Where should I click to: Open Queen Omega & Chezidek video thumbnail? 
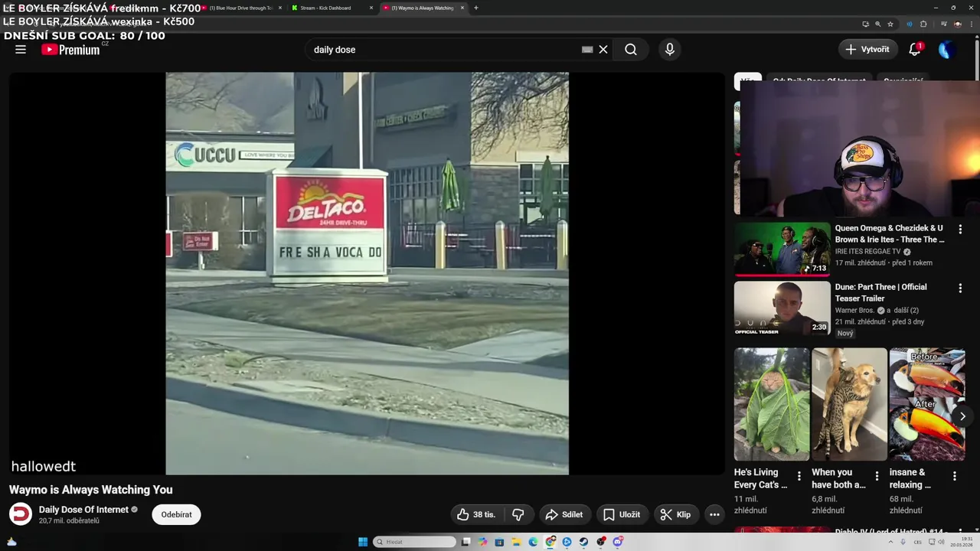click(x=782, y=249)
